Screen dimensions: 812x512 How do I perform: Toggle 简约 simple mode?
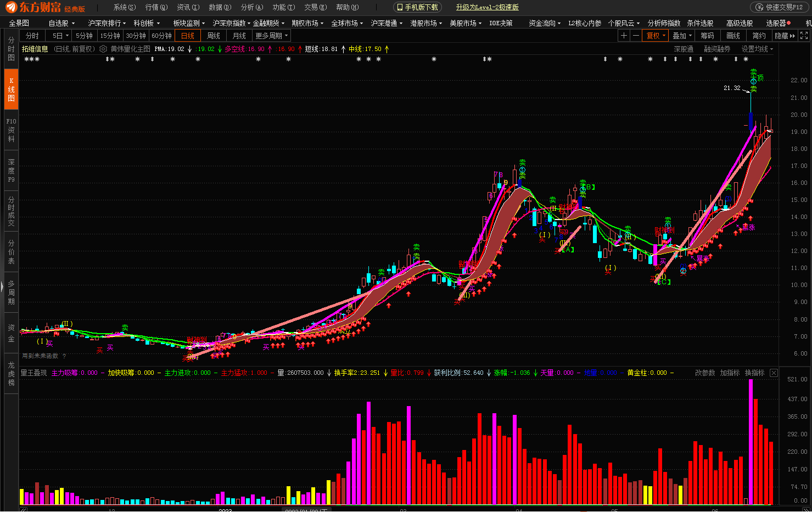point(759,36)
